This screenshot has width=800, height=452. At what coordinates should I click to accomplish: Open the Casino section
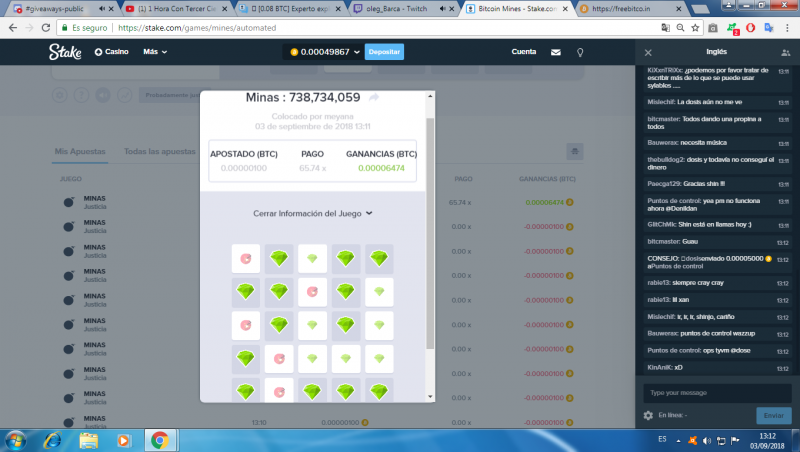(x=111, y=52)
